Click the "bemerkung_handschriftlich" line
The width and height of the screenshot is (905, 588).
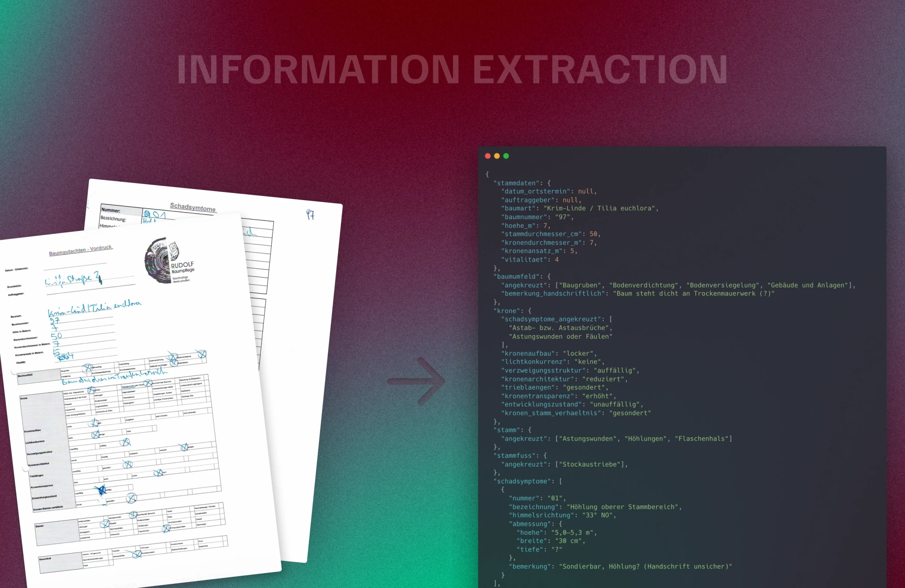[638, 293]
